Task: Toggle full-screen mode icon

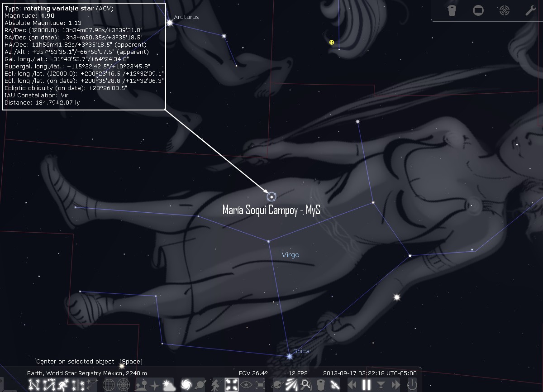Action: point(261,385)
